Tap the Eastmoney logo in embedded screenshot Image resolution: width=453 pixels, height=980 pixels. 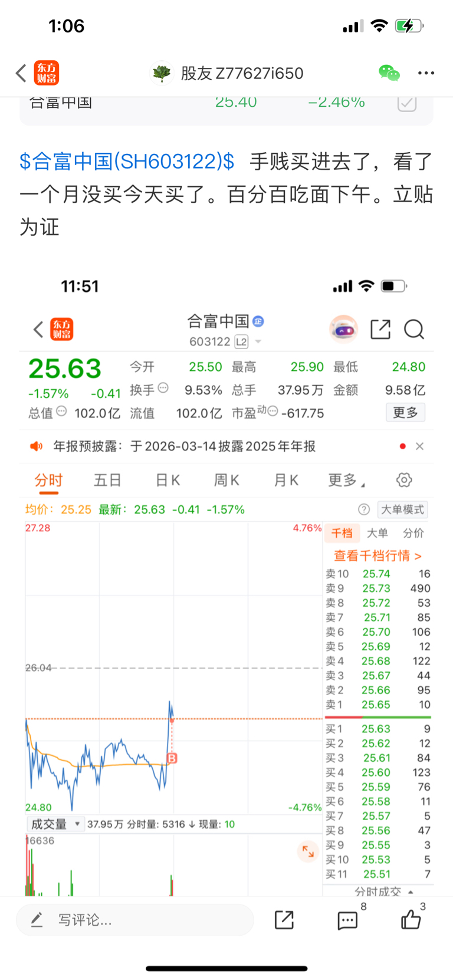tap(62, 330)
